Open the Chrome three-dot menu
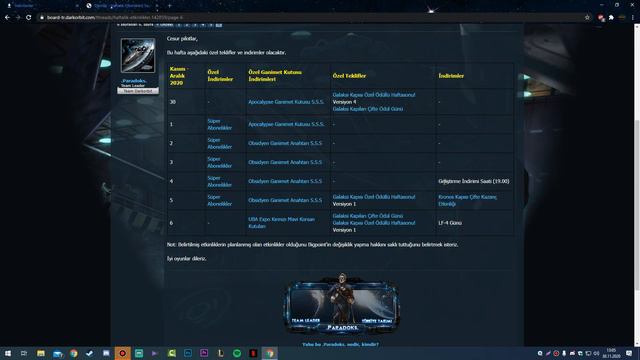The height and width of the screenshot is (360, 640). (633, 18)
